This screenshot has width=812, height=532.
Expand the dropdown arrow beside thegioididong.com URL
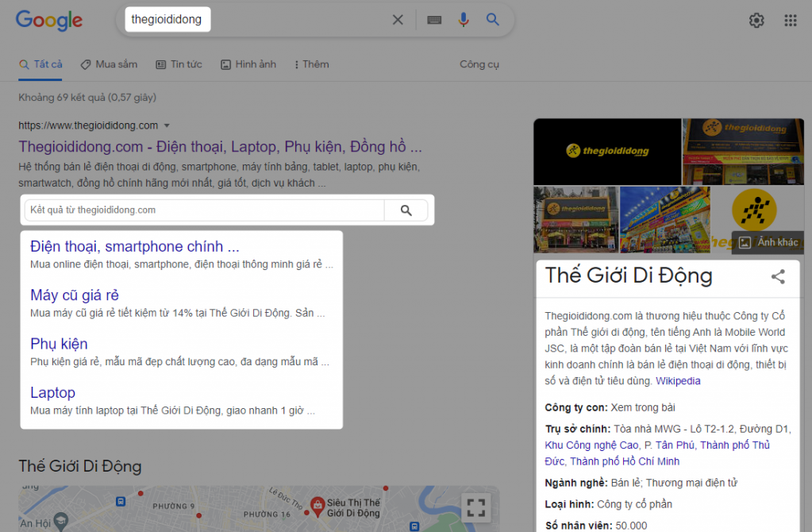click(x=167, y=126)
